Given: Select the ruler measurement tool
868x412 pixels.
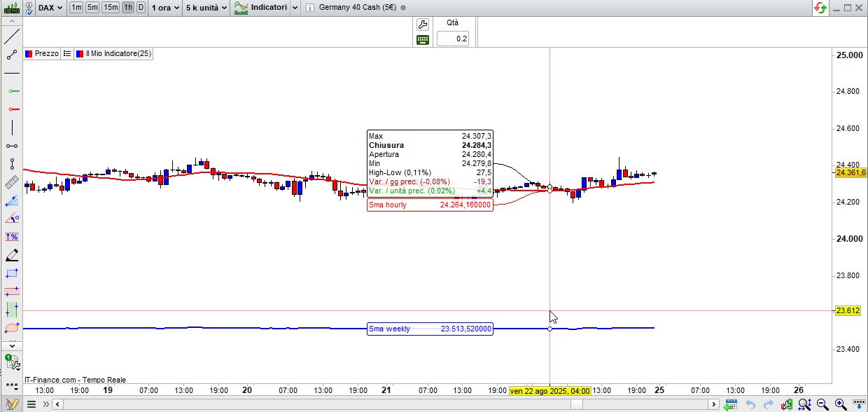Looking at the screenshot, I should click(12, 182).
